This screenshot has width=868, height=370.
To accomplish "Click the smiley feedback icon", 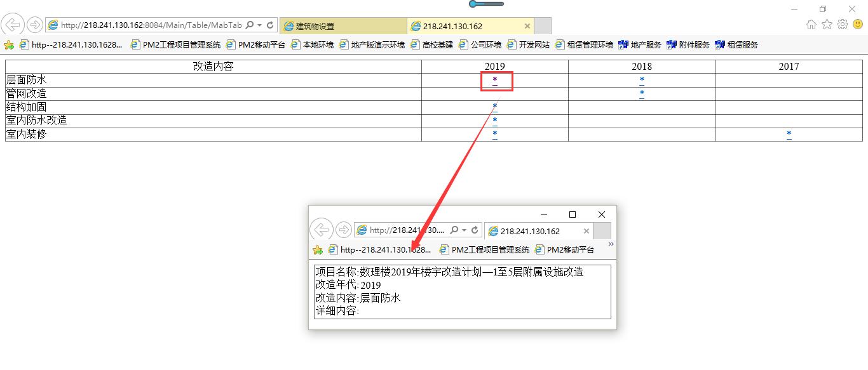I will tap(857, 25).
